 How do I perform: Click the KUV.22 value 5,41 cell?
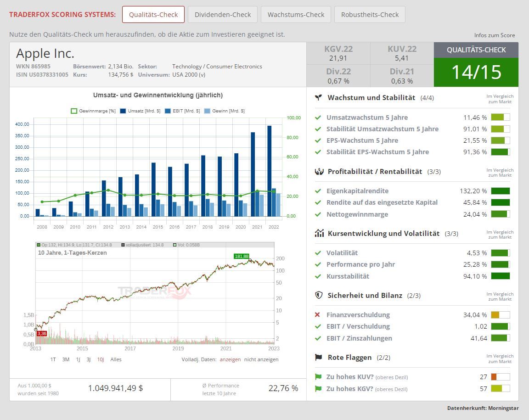(402, 53)
